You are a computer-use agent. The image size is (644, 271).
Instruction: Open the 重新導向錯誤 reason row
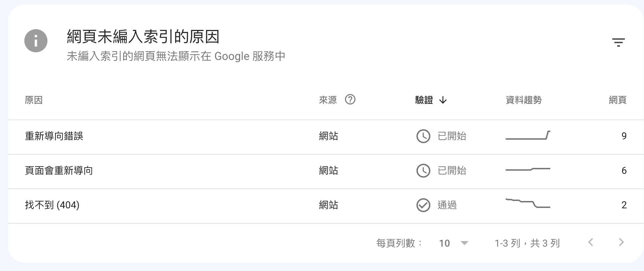click(54, 136)
